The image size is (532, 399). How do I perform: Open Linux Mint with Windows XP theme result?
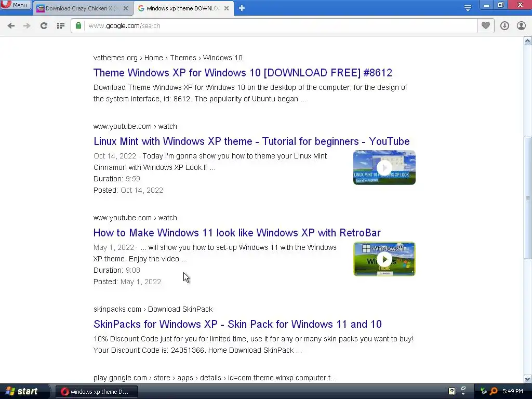251,141
